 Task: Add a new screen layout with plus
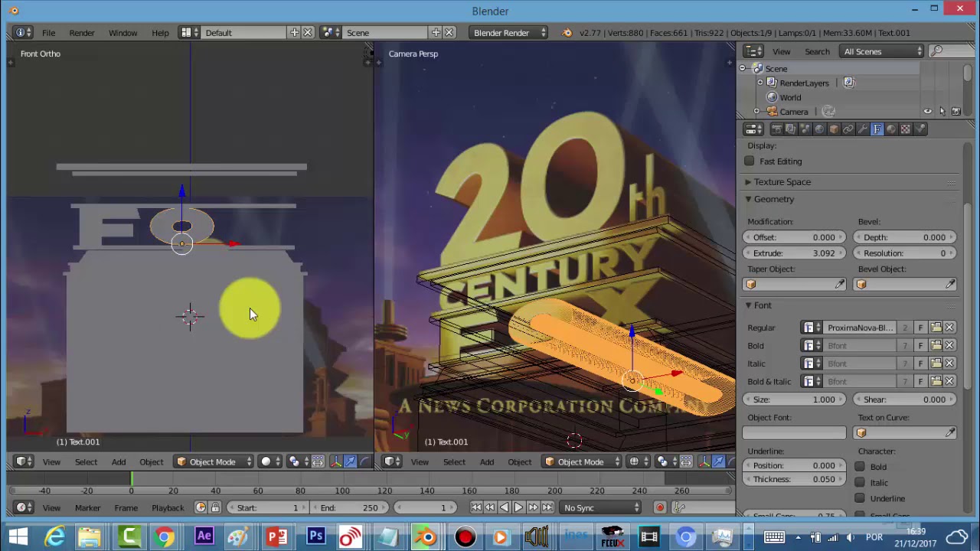pyautogui.click(x=294, y=32)
